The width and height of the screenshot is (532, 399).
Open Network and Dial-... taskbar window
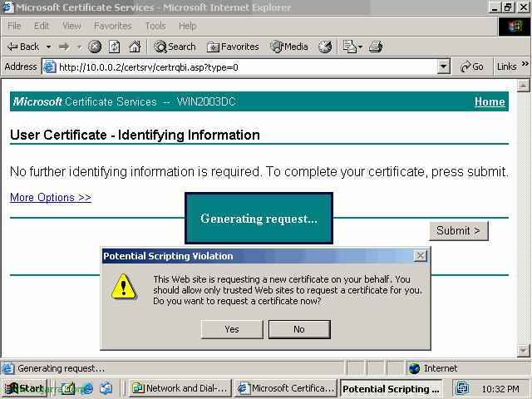[180, 388]
